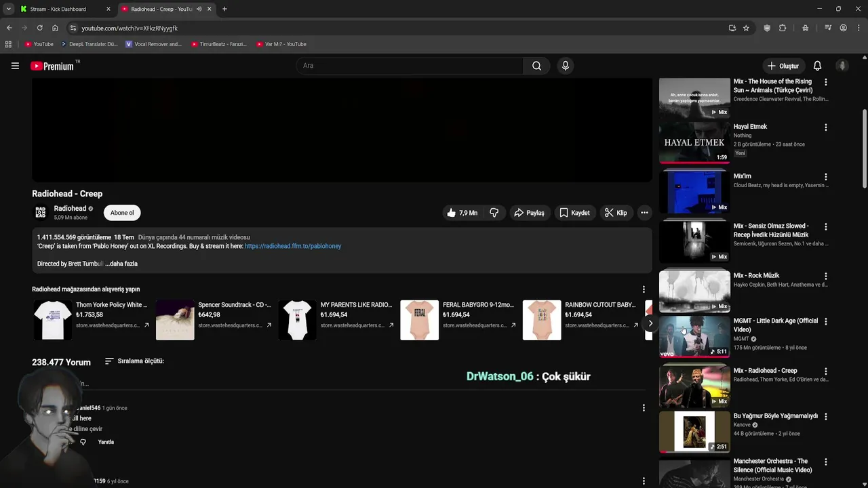868x488 pixels.
Task: Open DeepL Translate bookmark
Action: (x=89, y=44)
